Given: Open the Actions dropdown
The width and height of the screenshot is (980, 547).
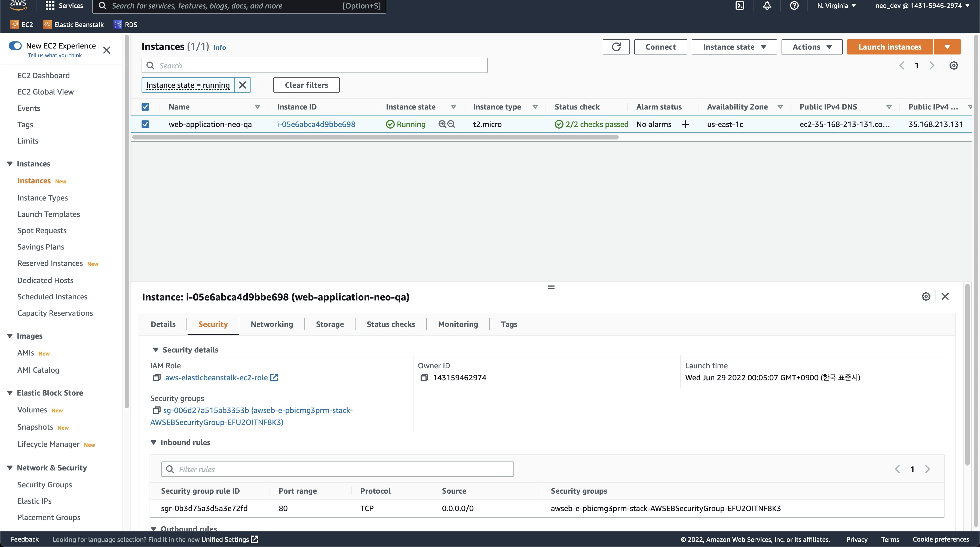Looking at the screenshot, I should (812, 47).
